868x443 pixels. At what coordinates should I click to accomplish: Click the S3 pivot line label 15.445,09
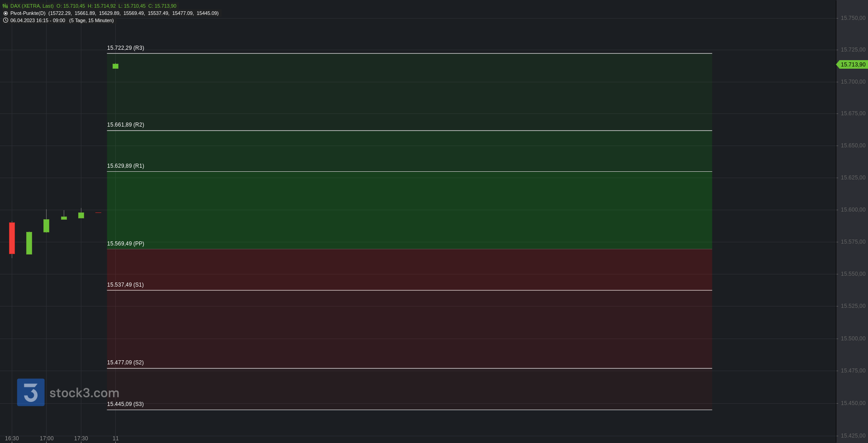point(125,404)
